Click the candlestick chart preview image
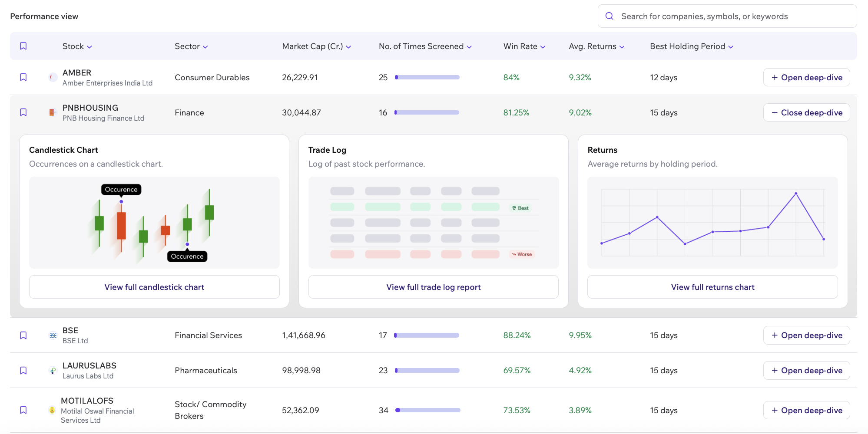 154,222
